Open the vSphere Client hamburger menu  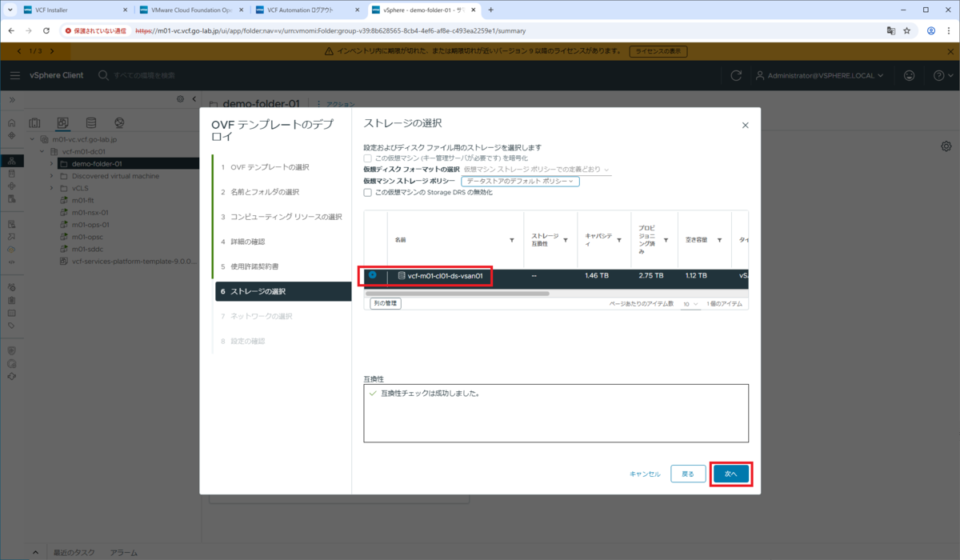15,75
